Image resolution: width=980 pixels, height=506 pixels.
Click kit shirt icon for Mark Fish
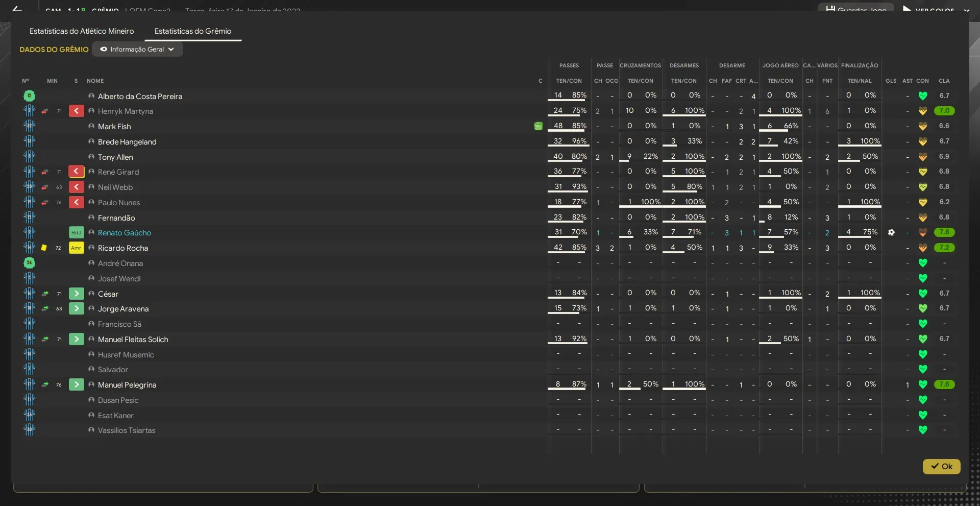pos(29,126)
